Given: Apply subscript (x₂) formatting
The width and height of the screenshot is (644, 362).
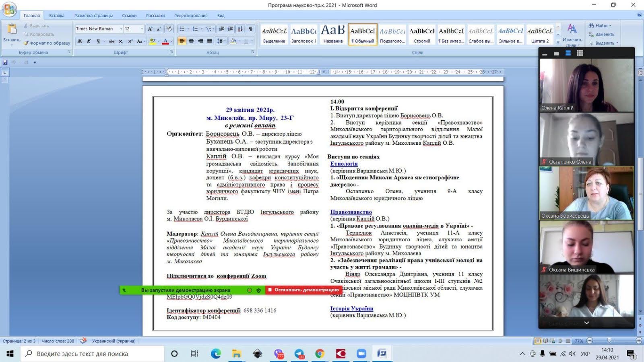Looking at the screenshot, I should click(121, 41).
